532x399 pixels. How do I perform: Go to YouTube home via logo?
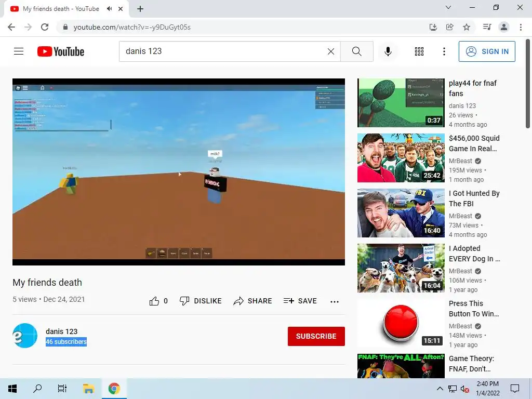(x=61, y=51)
